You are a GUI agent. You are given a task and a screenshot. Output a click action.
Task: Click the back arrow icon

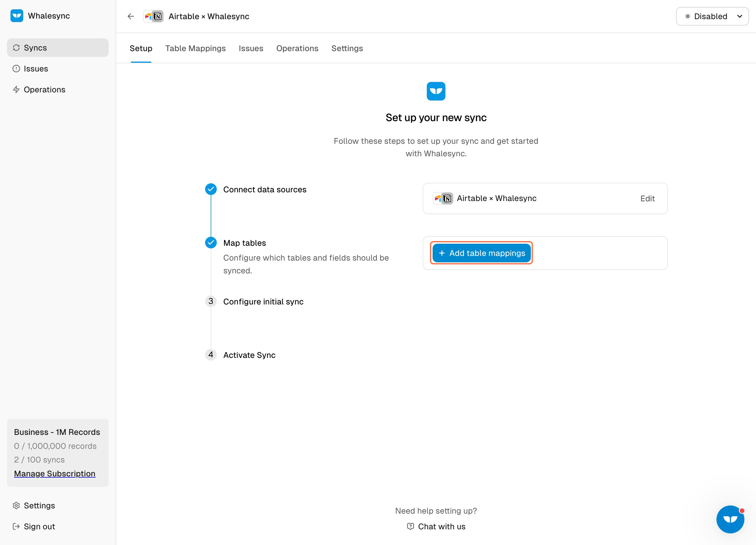pyautogui.click(x=131, y=16)
